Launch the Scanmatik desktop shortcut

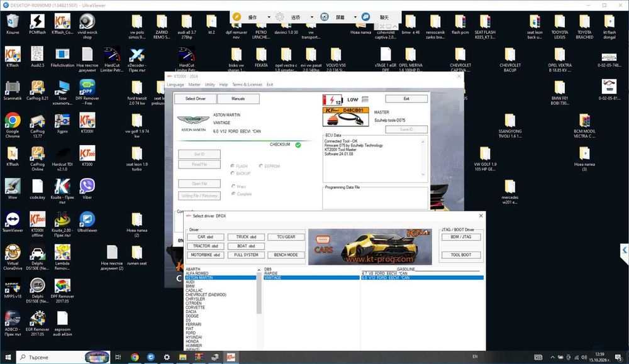pyautogui.click(x=13, y=90)
